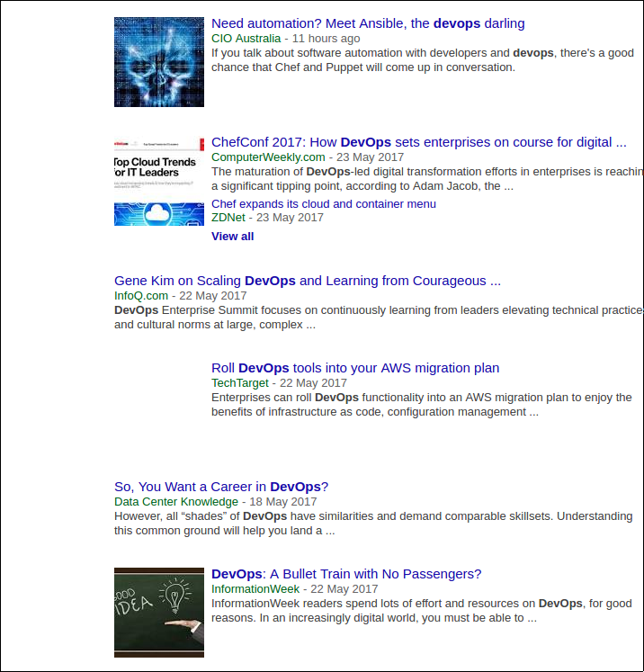The width and height of the screenshot is (644, 672).
Task: Open 'Need automation? Meet Ansible' article link
Action: click(x=368, y=23)
